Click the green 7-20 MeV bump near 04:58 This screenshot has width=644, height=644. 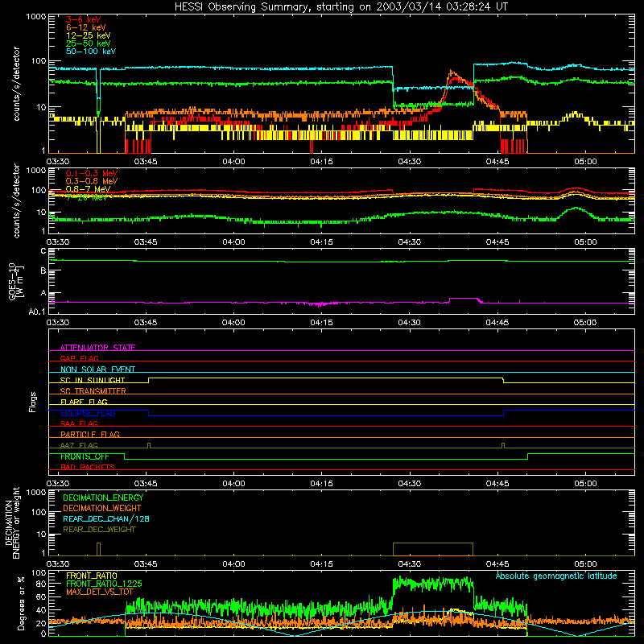(x=576, y=209)
